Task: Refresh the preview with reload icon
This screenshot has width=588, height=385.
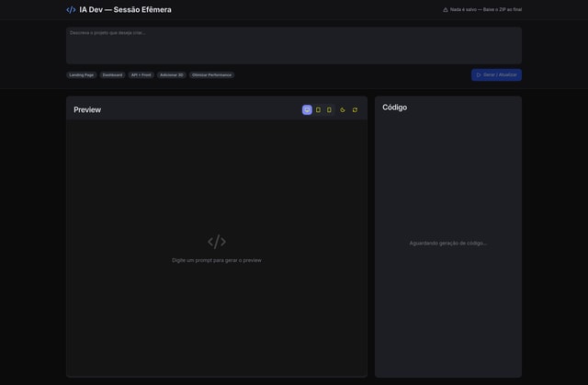Action: (355, 110)
